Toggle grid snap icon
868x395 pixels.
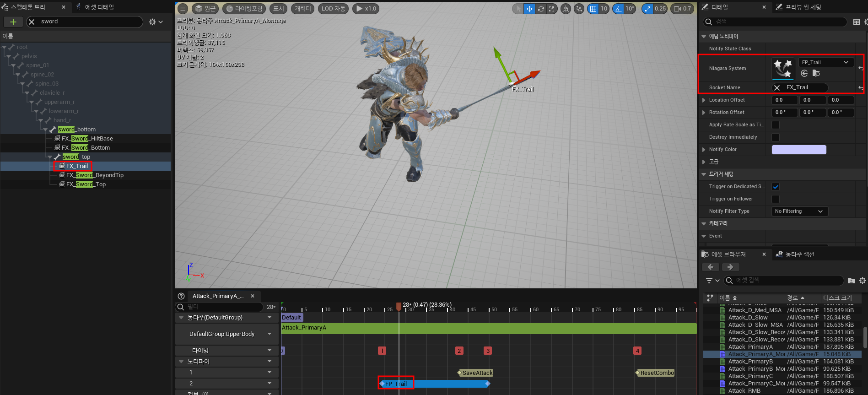pyautogui.click(x=593, y=9)
